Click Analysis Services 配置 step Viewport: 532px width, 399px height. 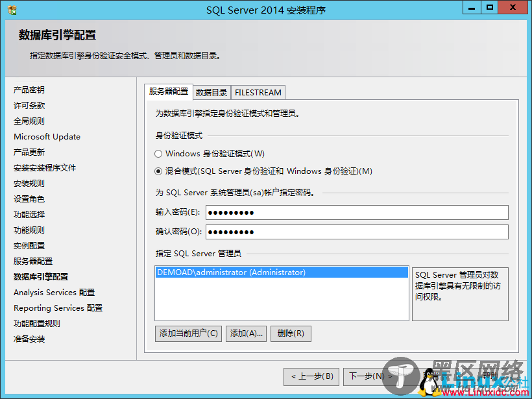click(54, 293)
